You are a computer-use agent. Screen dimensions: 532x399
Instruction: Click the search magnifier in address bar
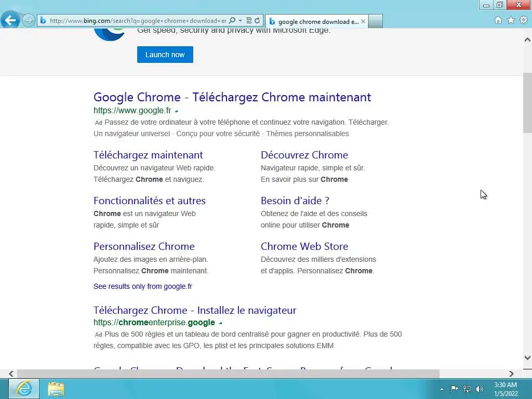pos(232,21)
